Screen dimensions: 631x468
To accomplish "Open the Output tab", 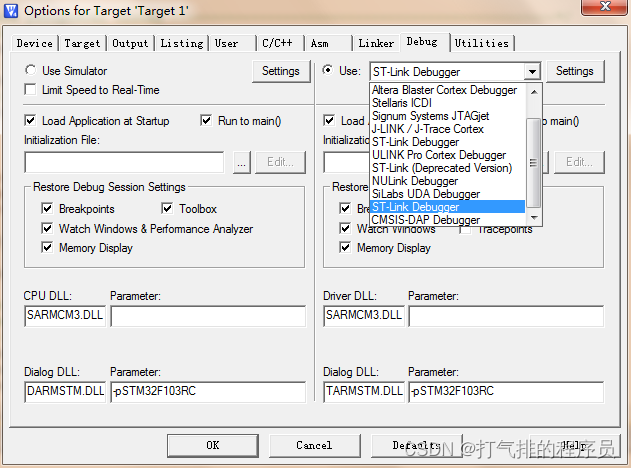I will pos(130,43).
